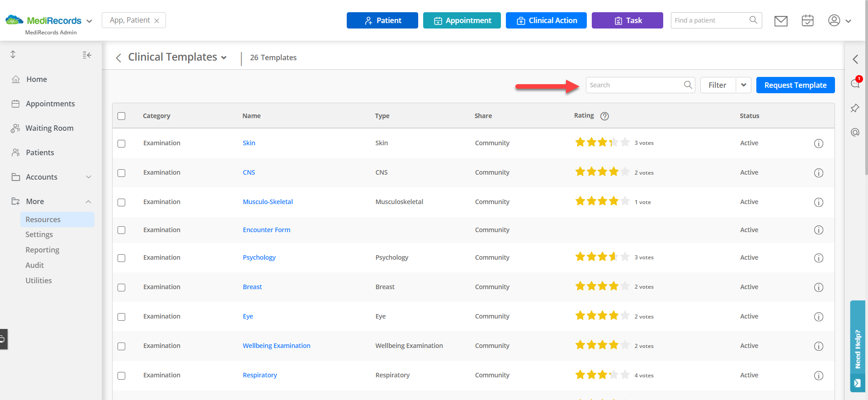Open Appointments in sidebar

click(50, 104)
